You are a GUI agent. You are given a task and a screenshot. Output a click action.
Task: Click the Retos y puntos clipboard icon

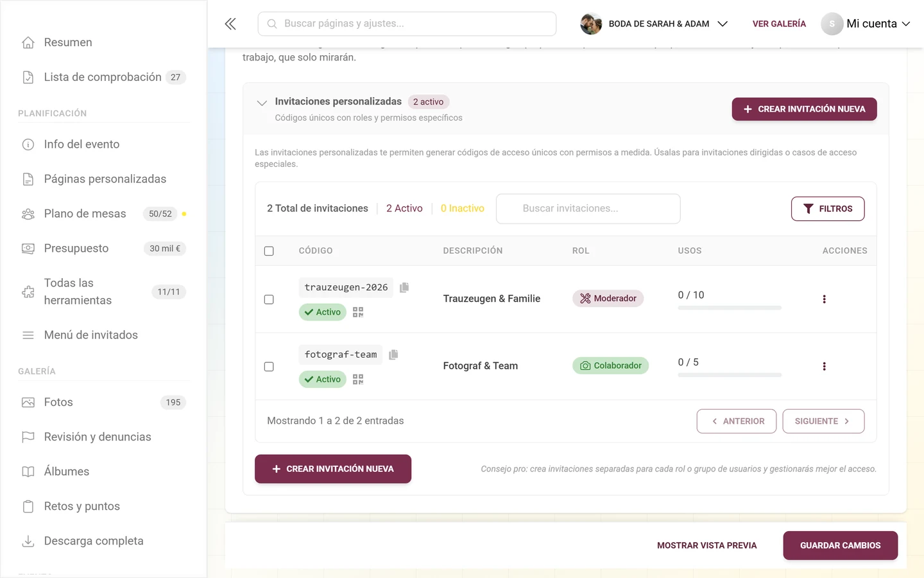pos(28,507)
